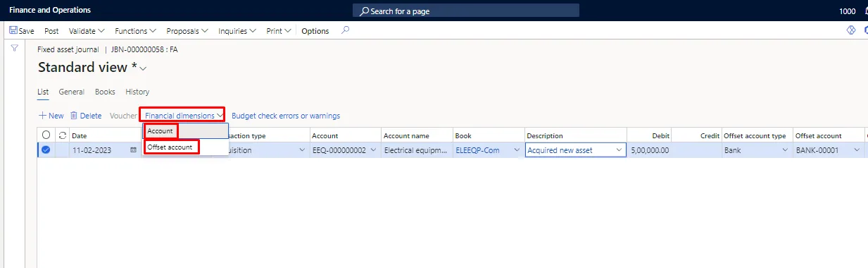Screen dimensions: 868x268
Task: Switch to the Books tab
Action: (x=105, y=92)
